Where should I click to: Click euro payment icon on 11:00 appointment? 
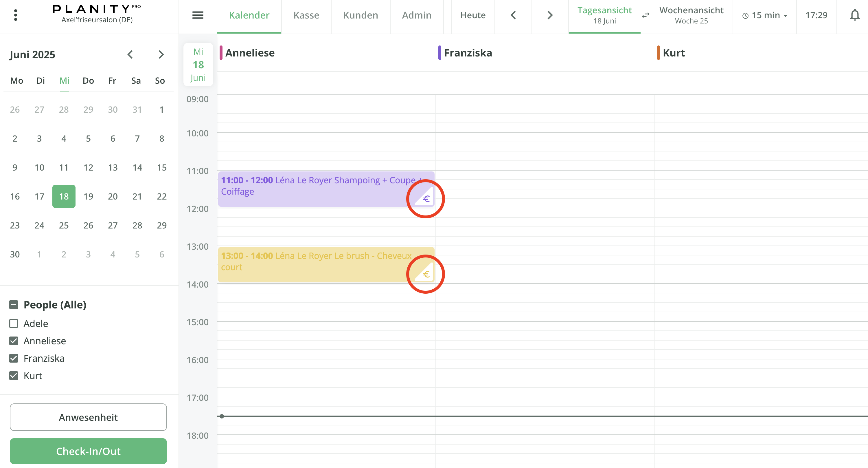click(x=426, y=199)
